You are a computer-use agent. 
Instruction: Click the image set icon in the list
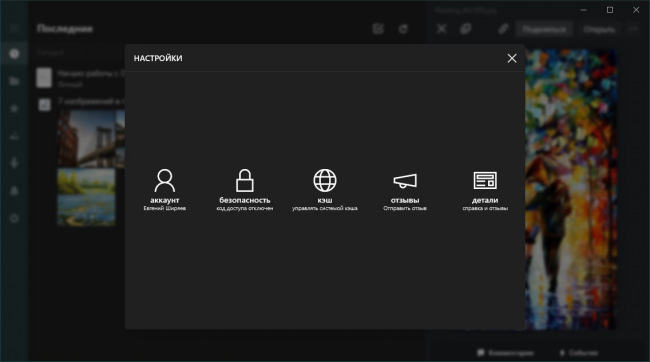44,104
